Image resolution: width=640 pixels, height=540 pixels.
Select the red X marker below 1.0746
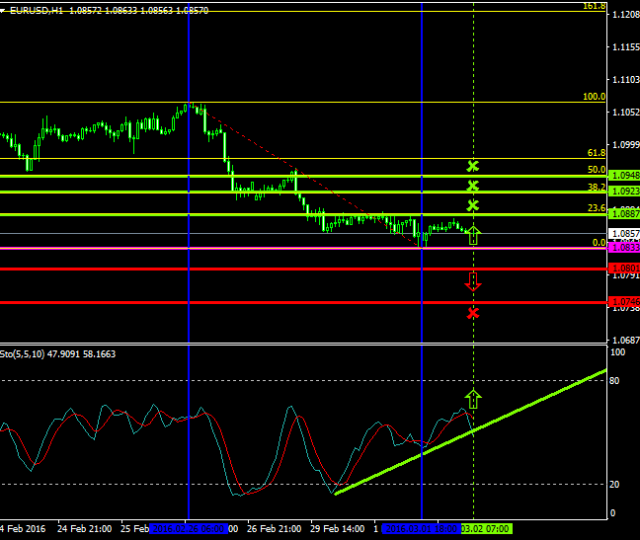pyautogui.click(x=473, y=314)
